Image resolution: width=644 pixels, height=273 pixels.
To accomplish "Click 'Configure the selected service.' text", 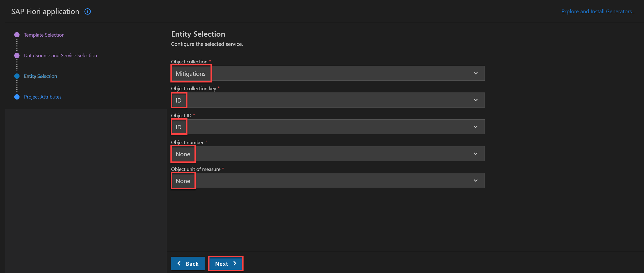I will coord(207,44).
